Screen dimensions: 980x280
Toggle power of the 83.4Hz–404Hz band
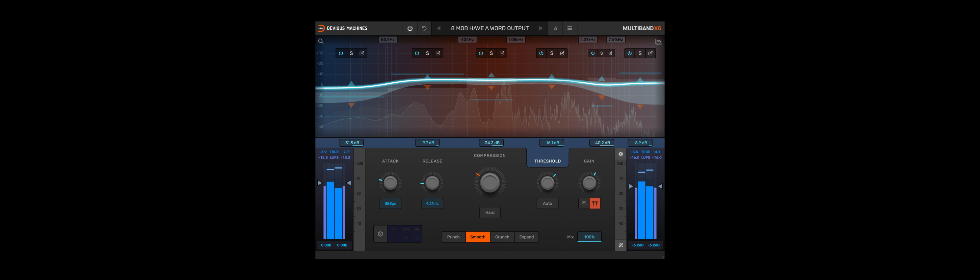pyautogui.click(x=417, y=54)
